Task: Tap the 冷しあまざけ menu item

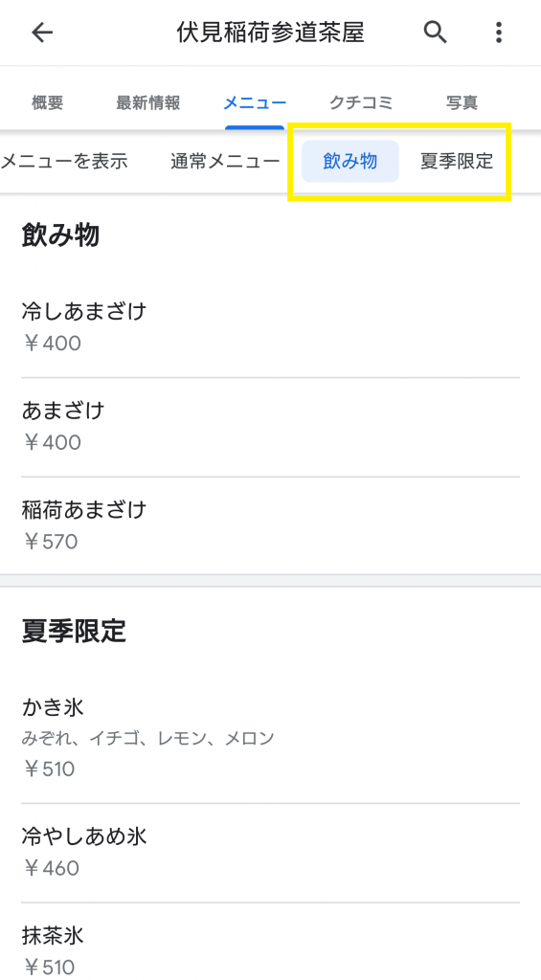Action: [x=270, y=327]
